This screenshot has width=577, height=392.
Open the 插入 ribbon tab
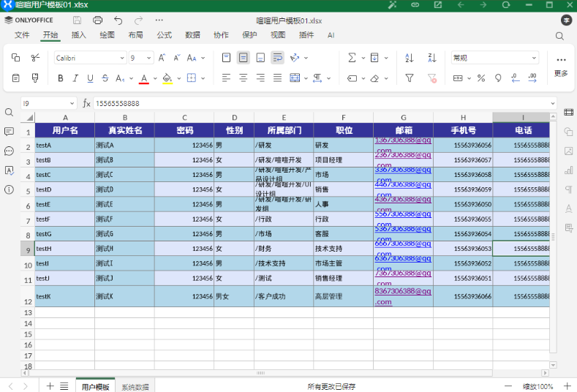pyautogui.click(x=78, y=35)
